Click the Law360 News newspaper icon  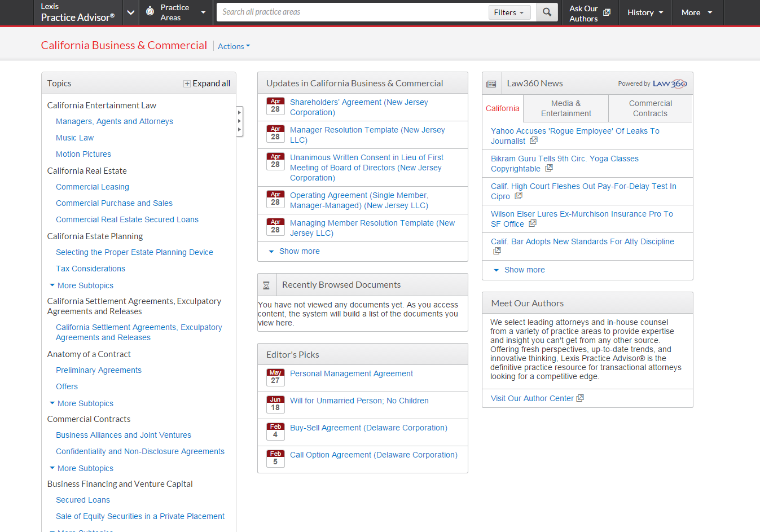click(x=491, y=83)
